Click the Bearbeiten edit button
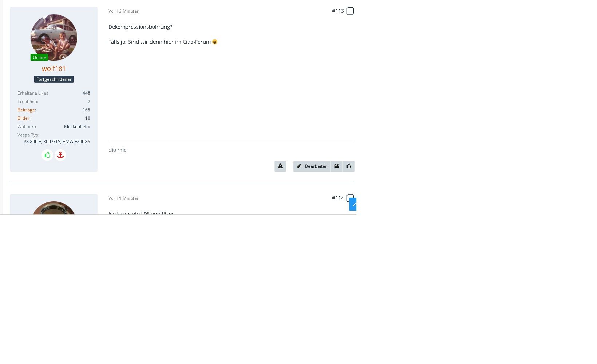 point(312,166)
